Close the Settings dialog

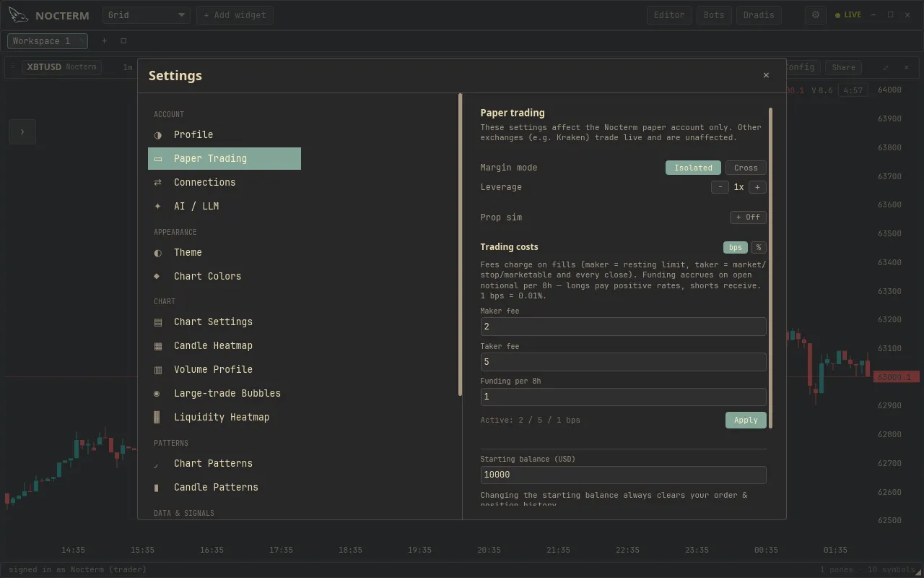pos(766,75)
